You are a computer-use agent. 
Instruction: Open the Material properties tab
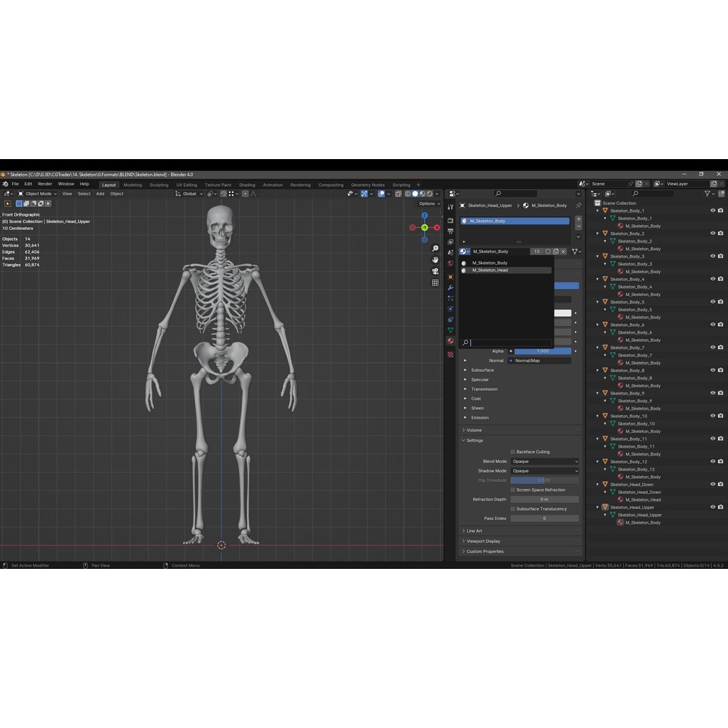[x=450, y=341]
